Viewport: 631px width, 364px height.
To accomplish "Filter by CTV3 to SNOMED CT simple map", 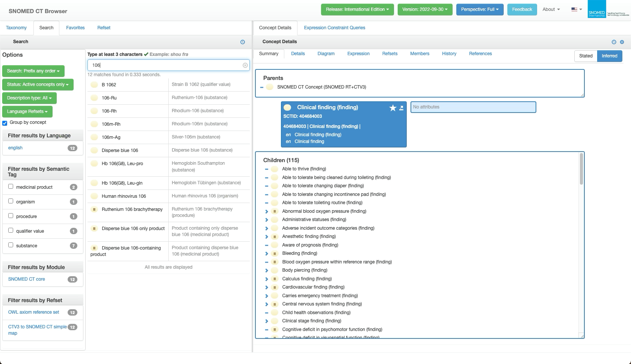I will 37,330.
